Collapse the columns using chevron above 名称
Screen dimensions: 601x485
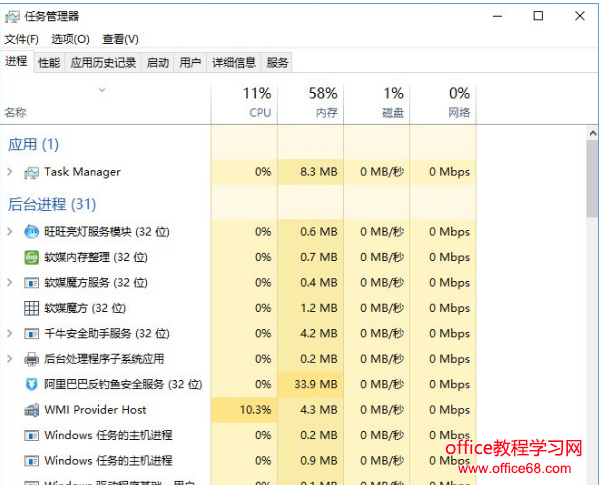[101, 90]
